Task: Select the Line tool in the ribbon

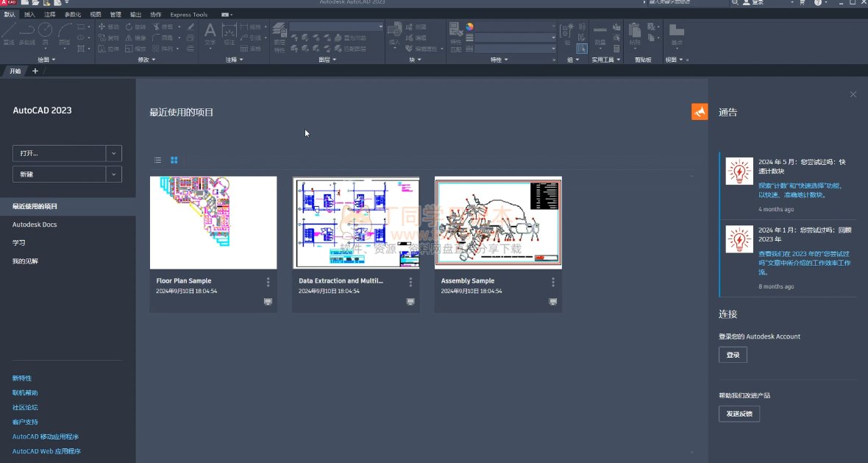Action: 10,32
